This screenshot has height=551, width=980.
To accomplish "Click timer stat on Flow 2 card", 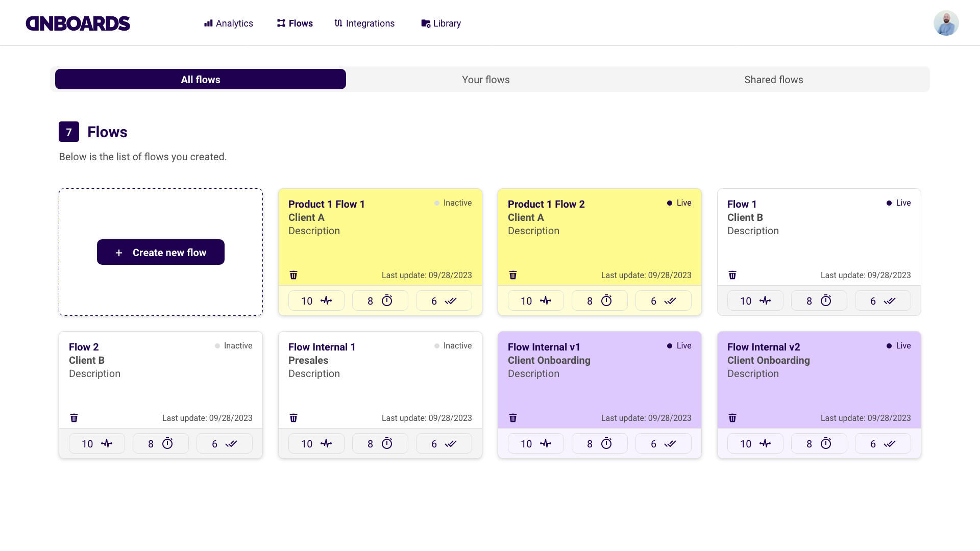I will 161,443.
